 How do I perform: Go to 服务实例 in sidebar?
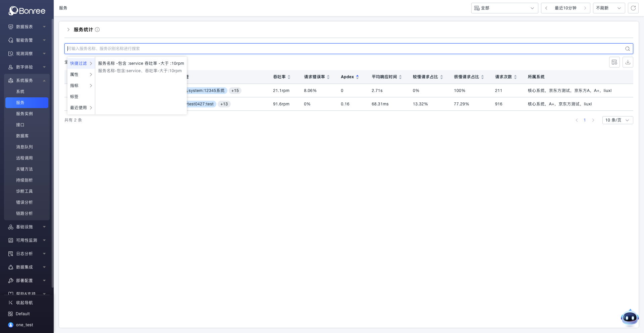pos(24,114)
